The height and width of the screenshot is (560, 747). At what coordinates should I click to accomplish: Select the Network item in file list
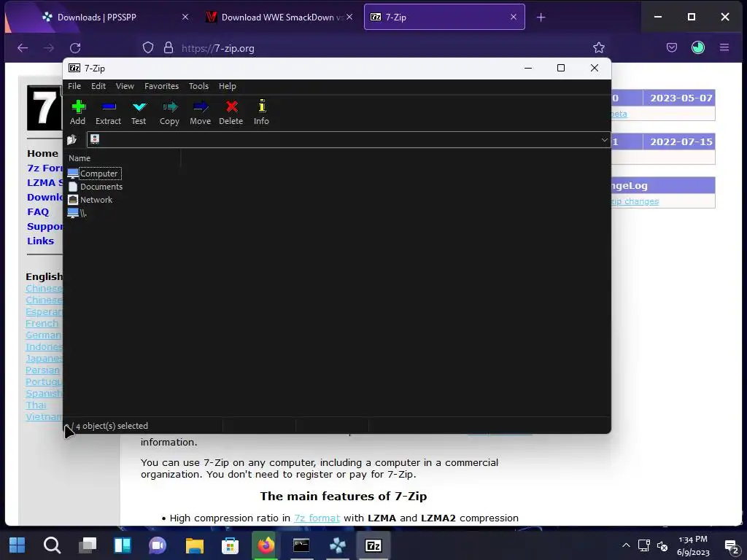pyautogui.click(x=90, y=200)
